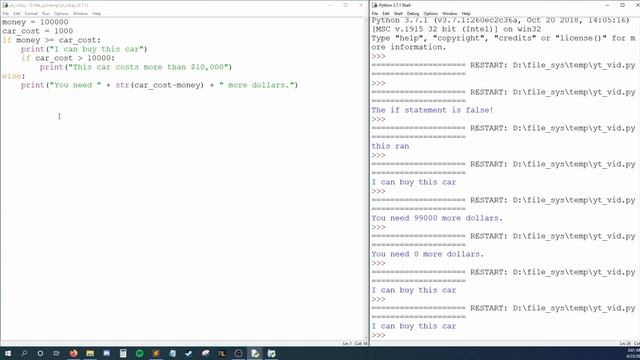Click the '[MSC v.1915 32 bit (Intel)] on win32' line
The height and width of the screenshot is (360, 640).
456,29
